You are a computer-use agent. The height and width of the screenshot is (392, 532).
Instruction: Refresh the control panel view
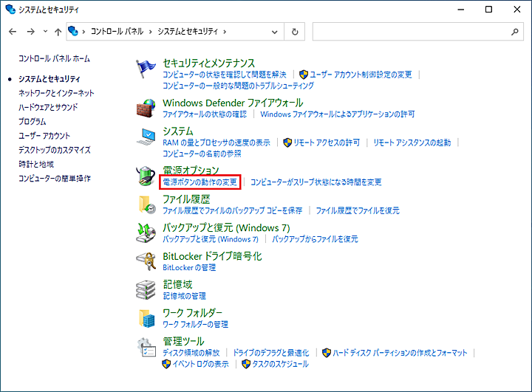[x=295, y=32]
